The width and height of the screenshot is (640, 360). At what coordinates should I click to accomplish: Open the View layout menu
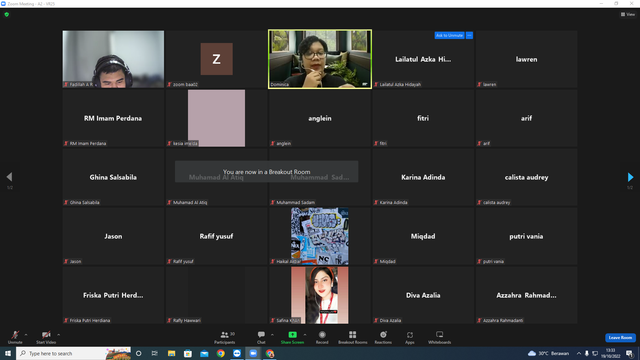click(628, 14)
